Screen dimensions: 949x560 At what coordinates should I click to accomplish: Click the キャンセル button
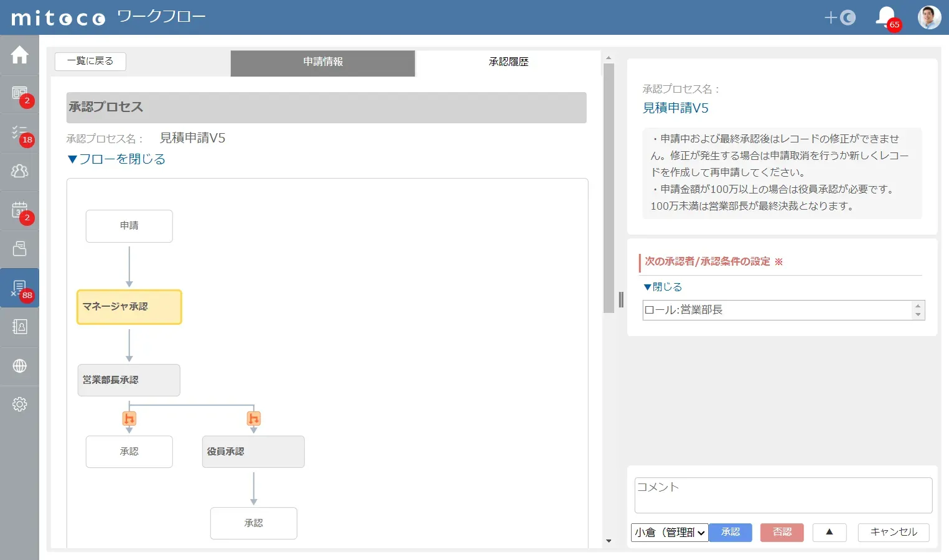tap(894, 533)
